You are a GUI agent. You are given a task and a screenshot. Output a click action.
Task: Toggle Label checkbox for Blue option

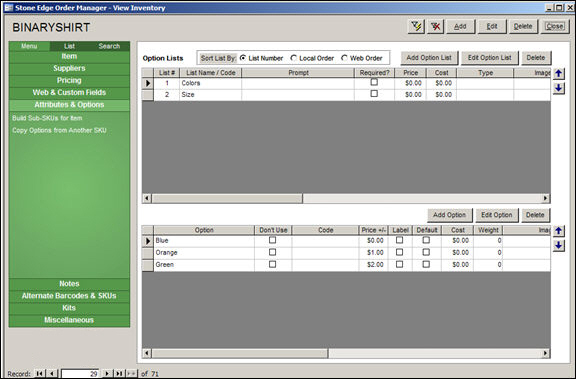coord(399,240)
